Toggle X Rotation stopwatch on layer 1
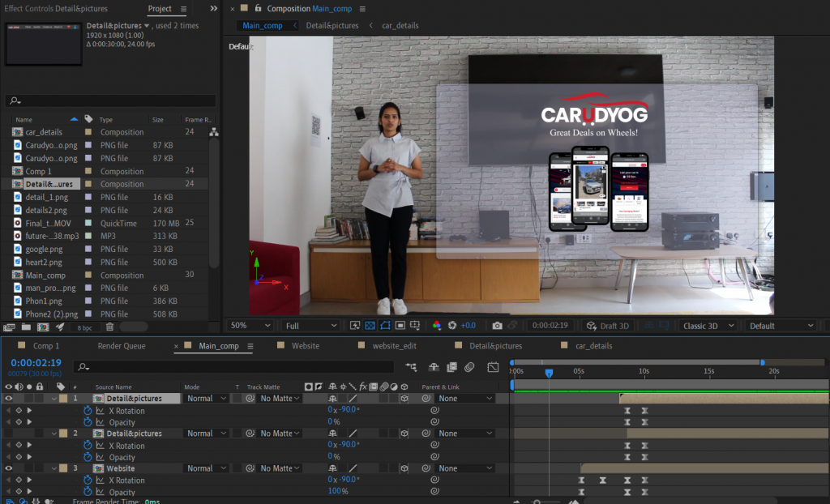 pyautogui.click(x=88, y=411)
